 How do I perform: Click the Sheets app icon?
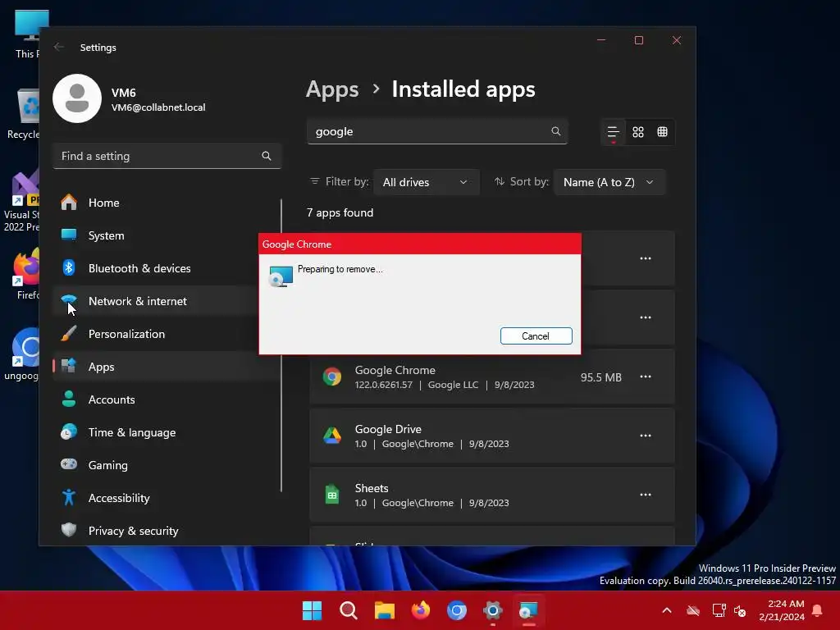(332, 495)
